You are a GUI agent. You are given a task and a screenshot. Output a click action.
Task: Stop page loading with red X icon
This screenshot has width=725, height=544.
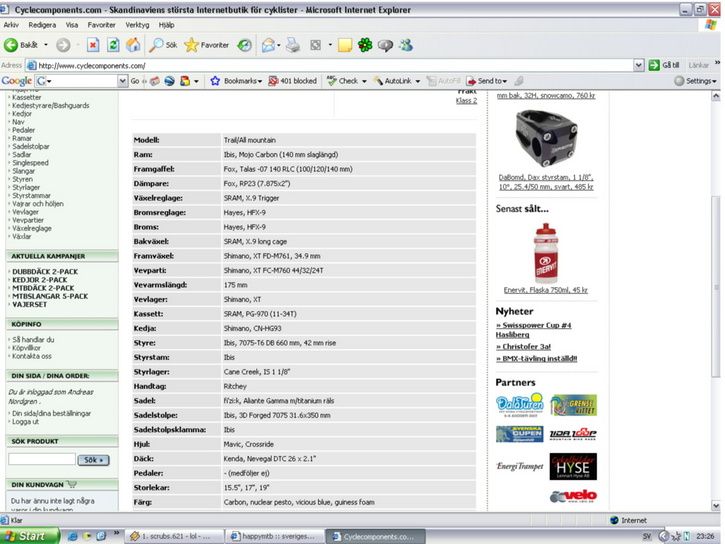coord(93,45)
